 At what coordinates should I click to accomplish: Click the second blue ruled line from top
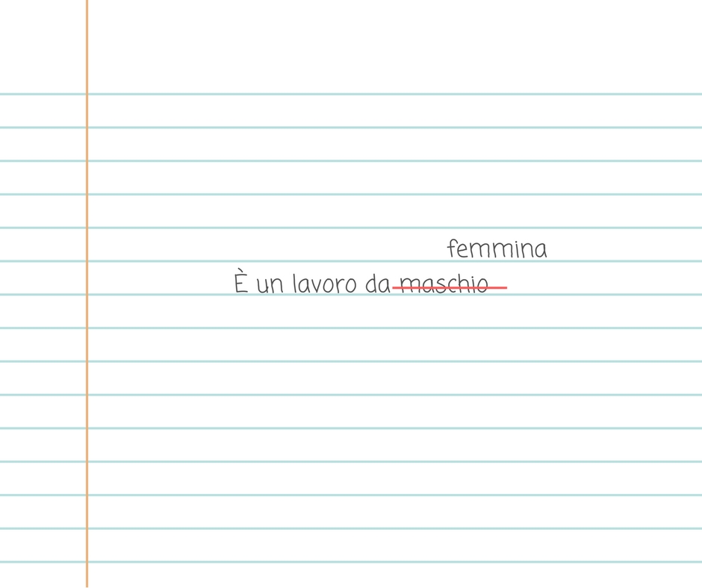(351, 128)
